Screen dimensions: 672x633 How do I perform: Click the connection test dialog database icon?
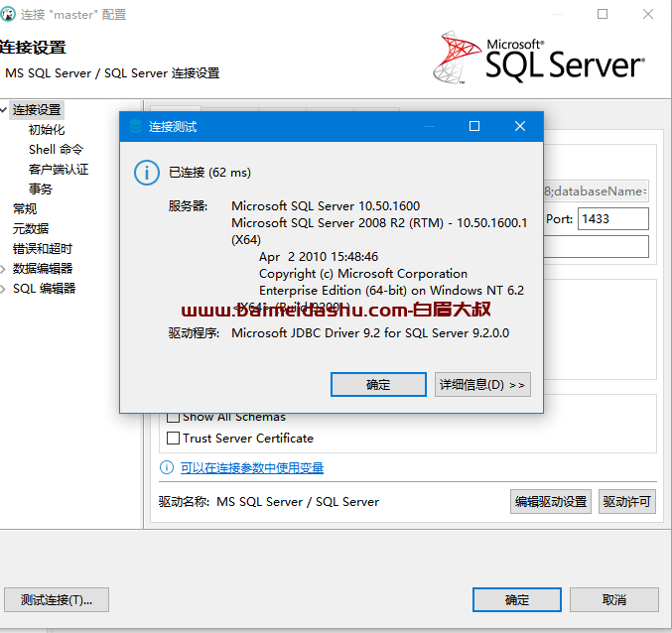pyautogui.click(x=136, y=126)
